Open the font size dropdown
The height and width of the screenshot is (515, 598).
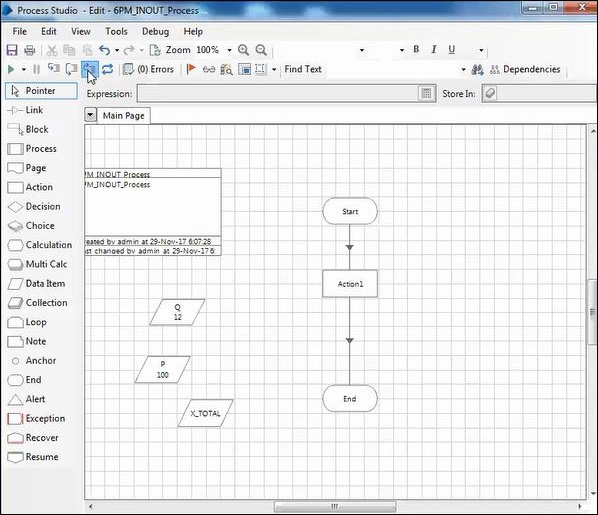[402, 50]
